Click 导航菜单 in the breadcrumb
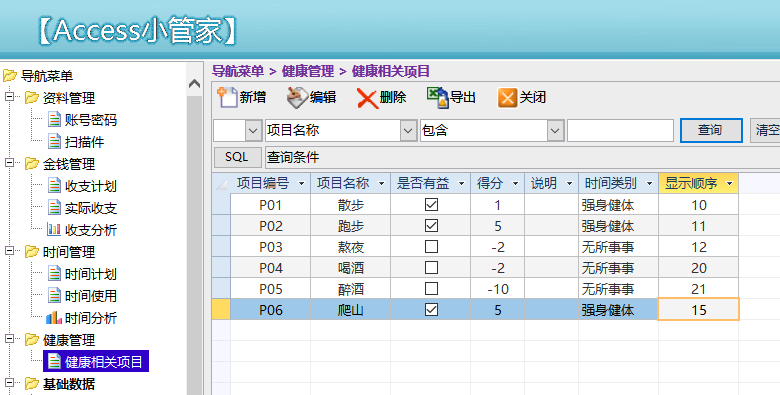 pyautogui.click(x=238, y=71)
